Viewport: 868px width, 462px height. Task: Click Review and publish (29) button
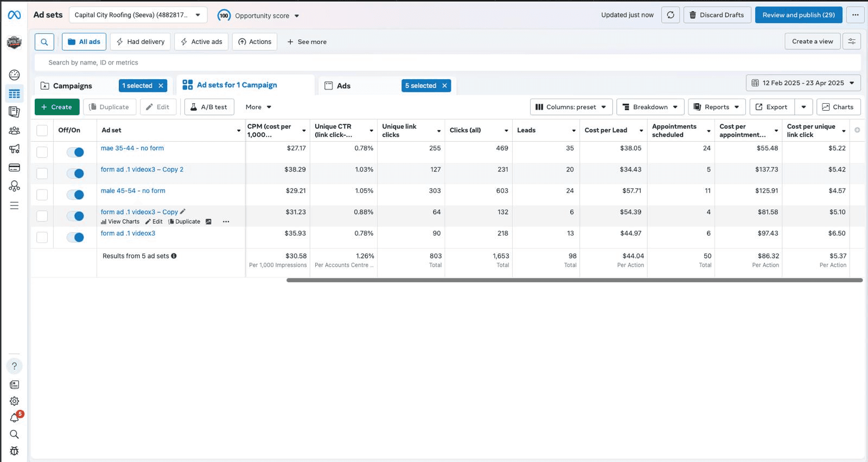[x=799, y=15]
